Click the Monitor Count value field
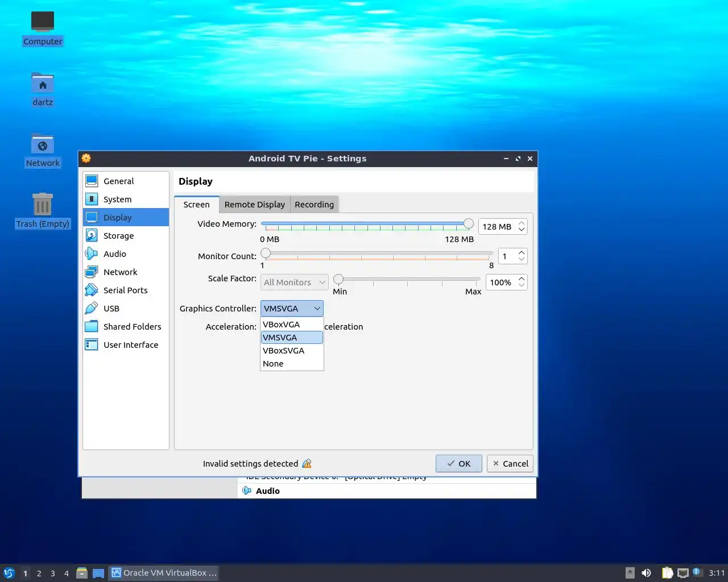728x582 pixels. [507, 256]
